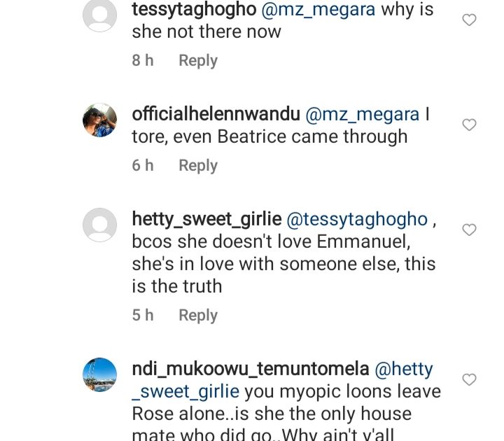Tap @mz_megara mention in officialhelennwandu's comment
Screen dimensions: 504x441
click(364, 114)
